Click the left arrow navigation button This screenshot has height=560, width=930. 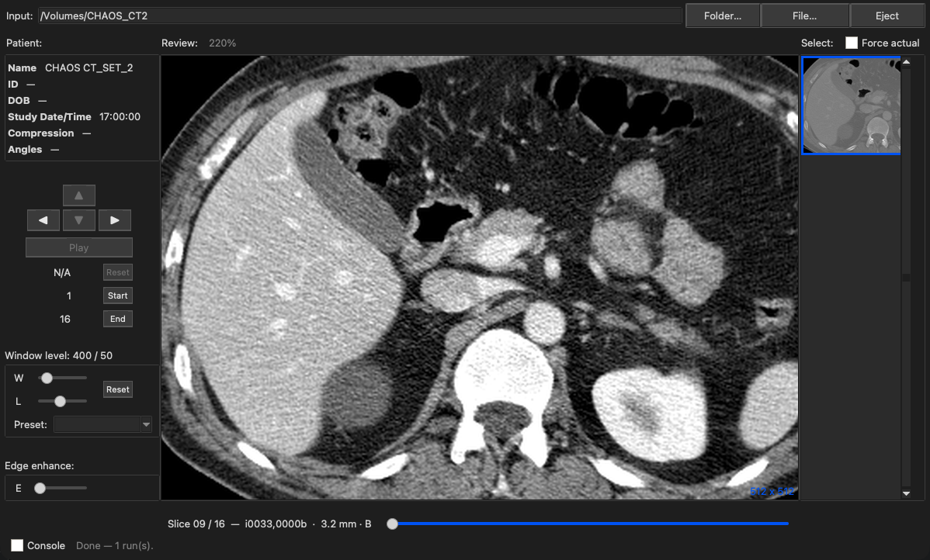43,220
